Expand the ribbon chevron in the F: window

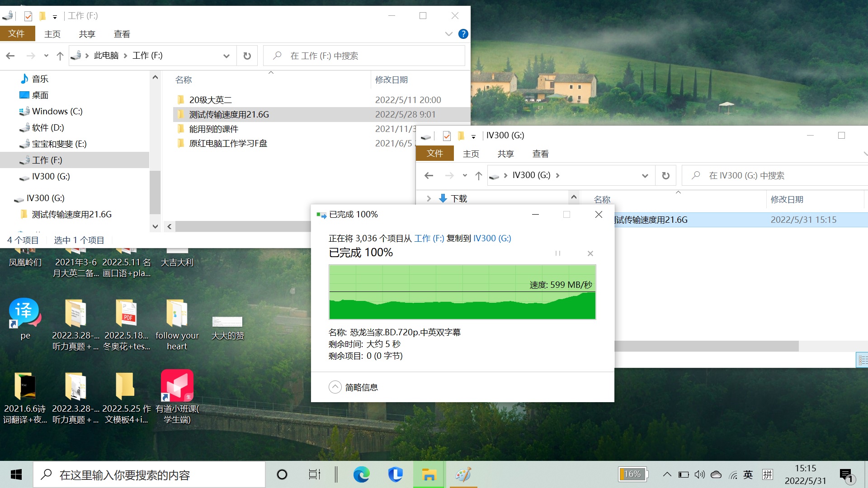coord(448,34)
